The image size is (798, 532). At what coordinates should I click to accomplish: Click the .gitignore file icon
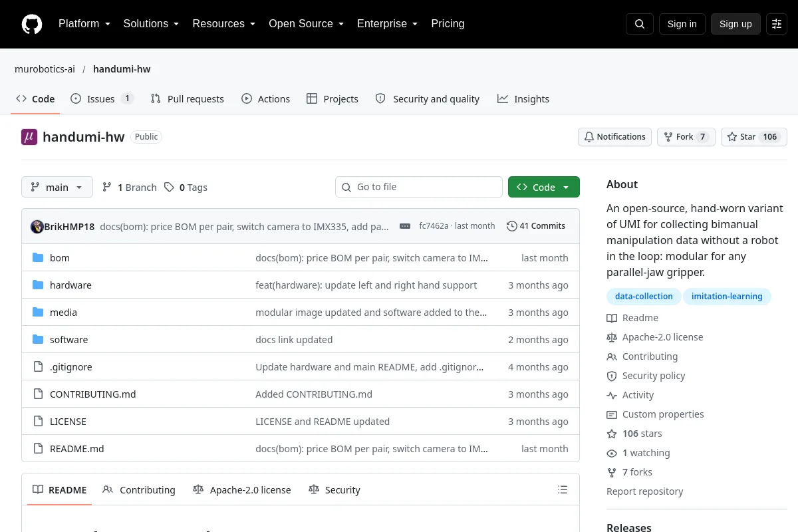click(38, 367)
